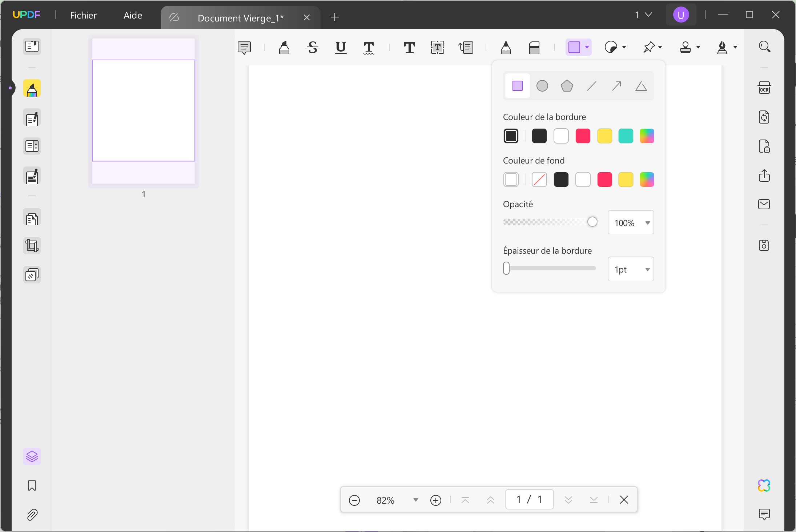Open the Fichier menu
This screenshot has width=796, height=532.
tap(83, 15)
